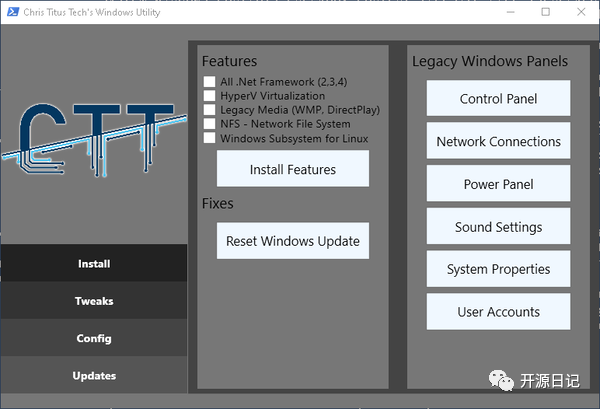Open the Config tab
The width and height of the screenshot is (600, 409).
(94, 338)
